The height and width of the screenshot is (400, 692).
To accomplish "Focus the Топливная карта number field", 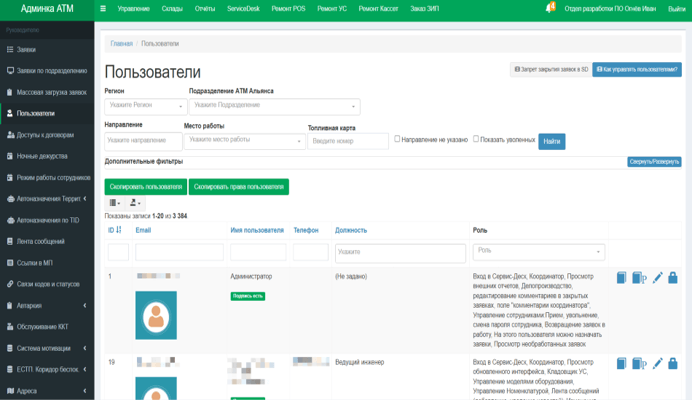I will 348,141.
